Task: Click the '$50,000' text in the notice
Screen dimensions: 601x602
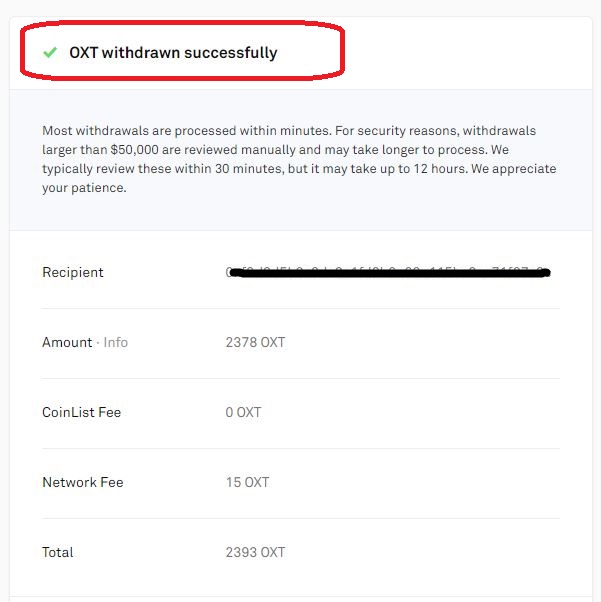Action: point(134,150)
